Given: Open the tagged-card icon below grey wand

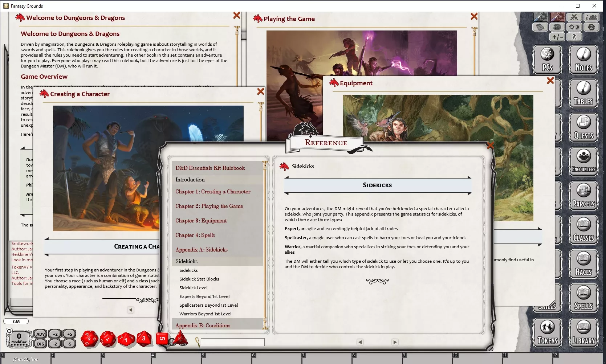Looking at the screenshot, I should (540, 27).
